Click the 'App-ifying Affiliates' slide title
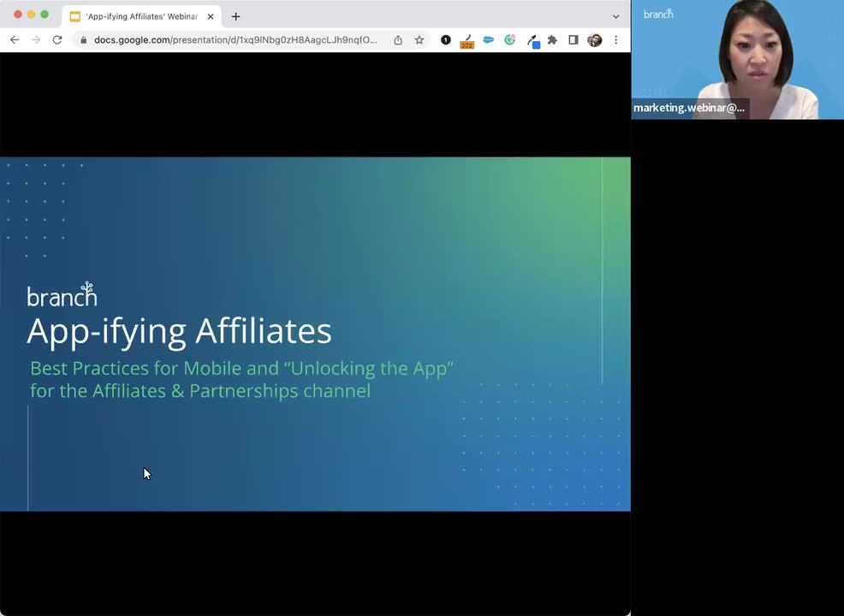Viewport: 844px width, 616px height. 179,331
